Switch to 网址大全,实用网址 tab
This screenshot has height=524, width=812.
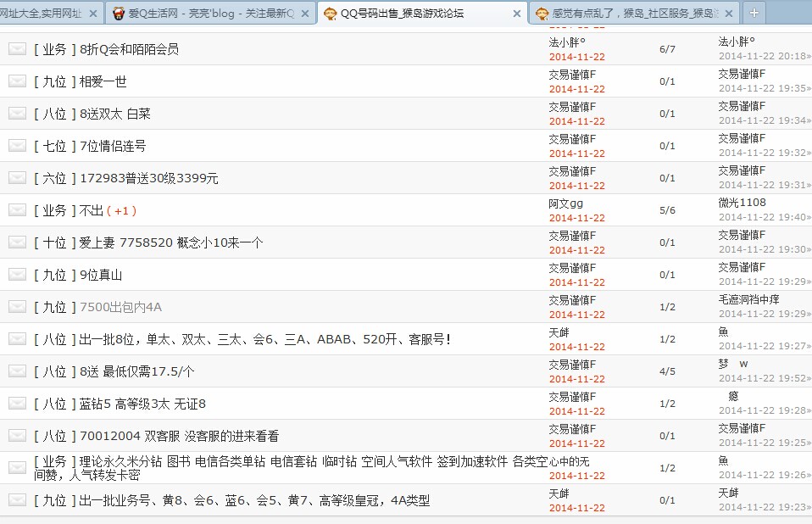pyautogui.click(x=42, y=14)
